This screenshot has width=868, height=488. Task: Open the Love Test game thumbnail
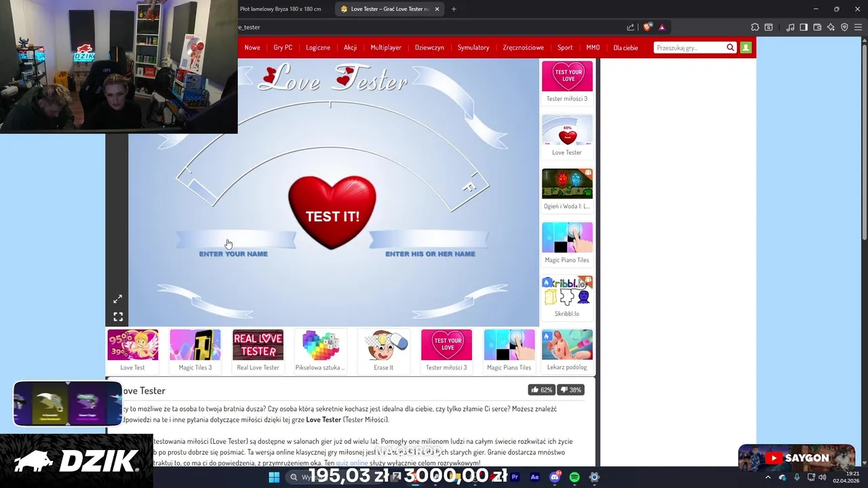133,350
